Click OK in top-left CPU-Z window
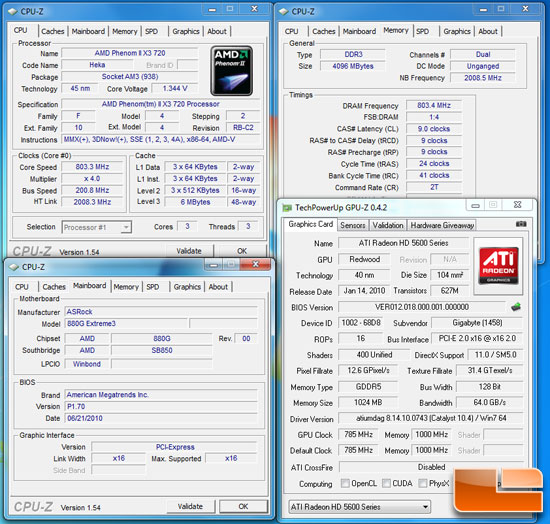Image resolution: width=550 pixels, height=524 pixels. (x=242, y=251)
